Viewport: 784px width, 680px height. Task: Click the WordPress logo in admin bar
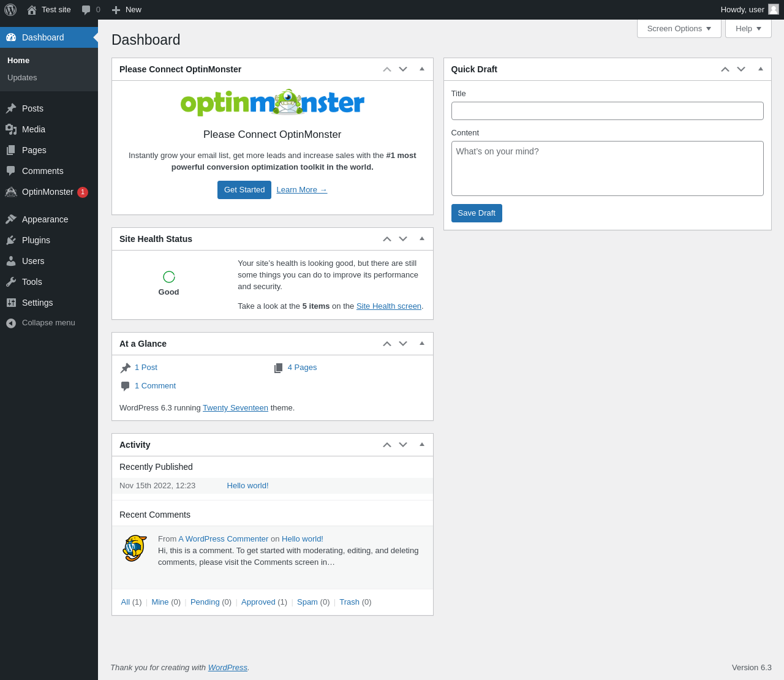coord(10,10)
